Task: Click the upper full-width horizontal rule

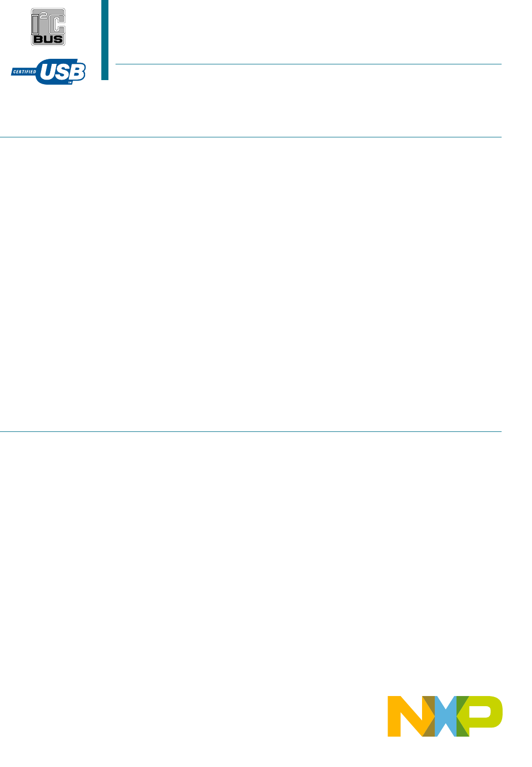Action: coord(251,137)
